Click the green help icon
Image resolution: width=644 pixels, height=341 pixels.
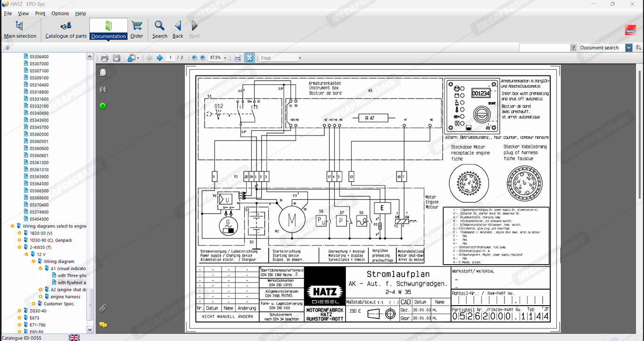tap(103, 106)
